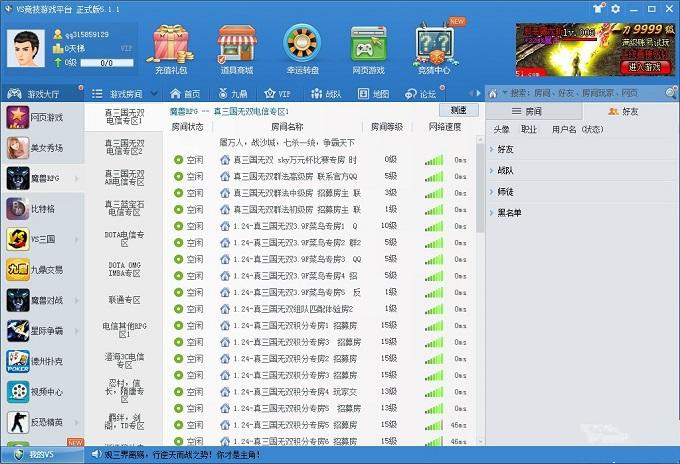
Task: Select 九鼎交易 in left sidebar
Action: point(42,270)
